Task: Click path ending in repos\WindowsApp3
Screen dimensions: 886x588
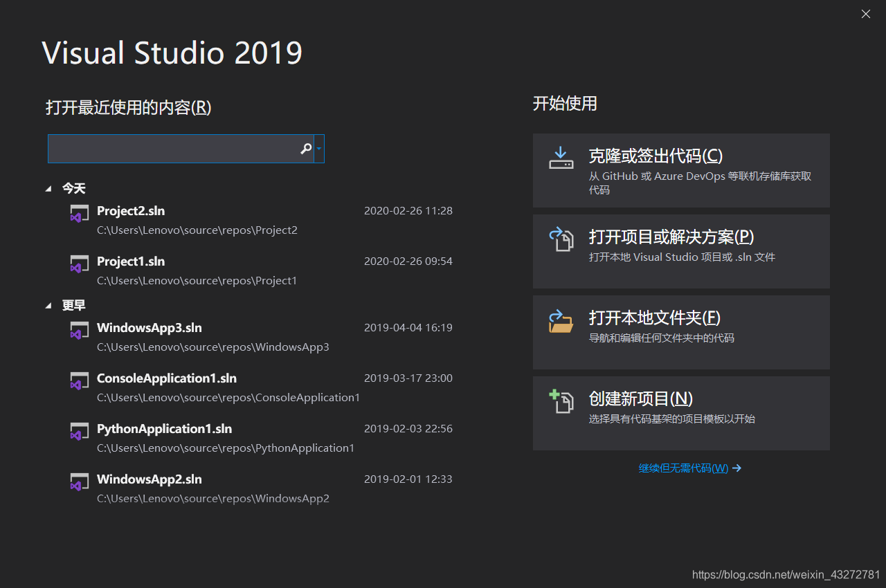Action: pos(213,347)
